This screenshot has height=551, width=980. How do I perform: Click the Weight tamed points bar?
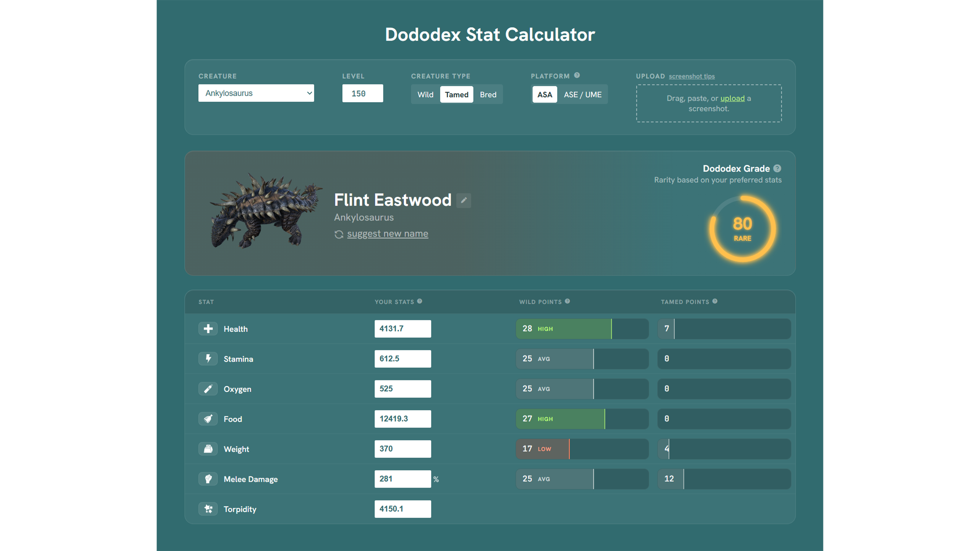click(x=724, y=449)
